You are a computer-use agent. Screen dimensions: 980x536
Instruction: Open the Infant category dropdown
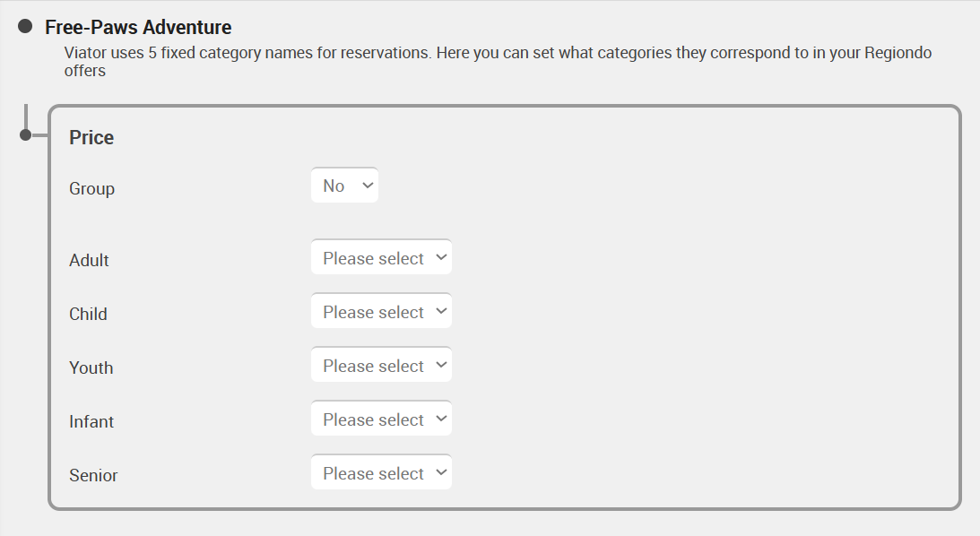(x=381, y=419)
